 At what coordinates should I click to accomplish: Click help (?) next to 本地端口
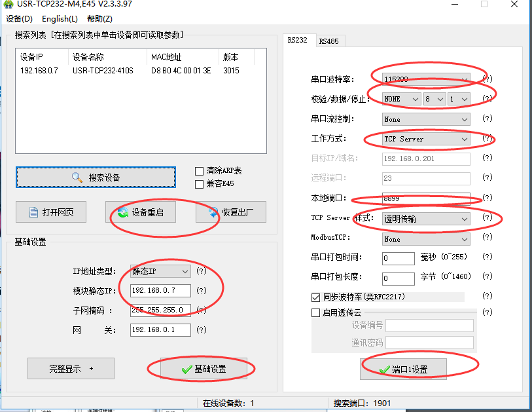487,198
